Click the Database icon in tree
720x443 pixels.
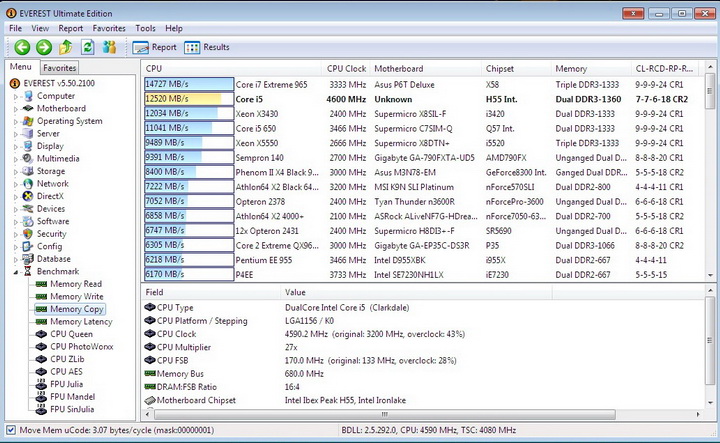coord(28,259)
